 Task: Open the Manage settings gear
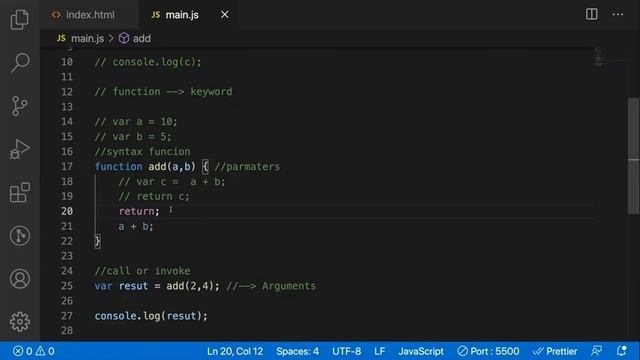[x=20, y=322]
